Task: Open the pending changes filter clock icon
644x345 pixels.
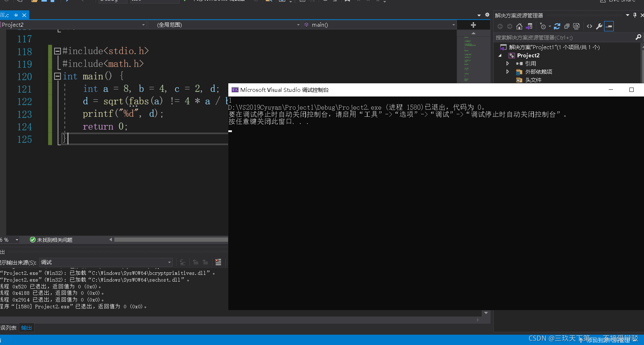Action: pos(543,26)
